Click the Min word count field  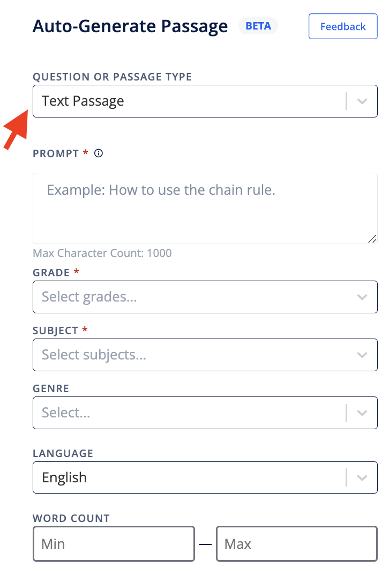pos(114,543)
